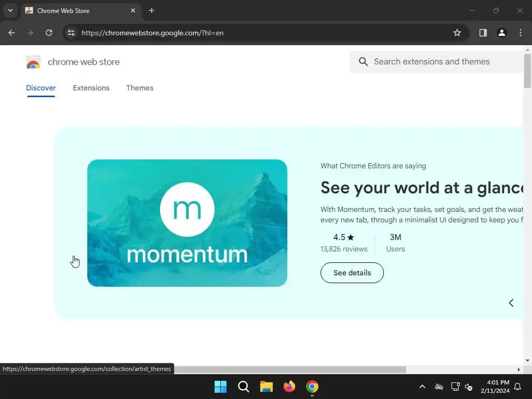Click the 13,826 reviews text
The image size is (532, 399).
click(344, 249)
